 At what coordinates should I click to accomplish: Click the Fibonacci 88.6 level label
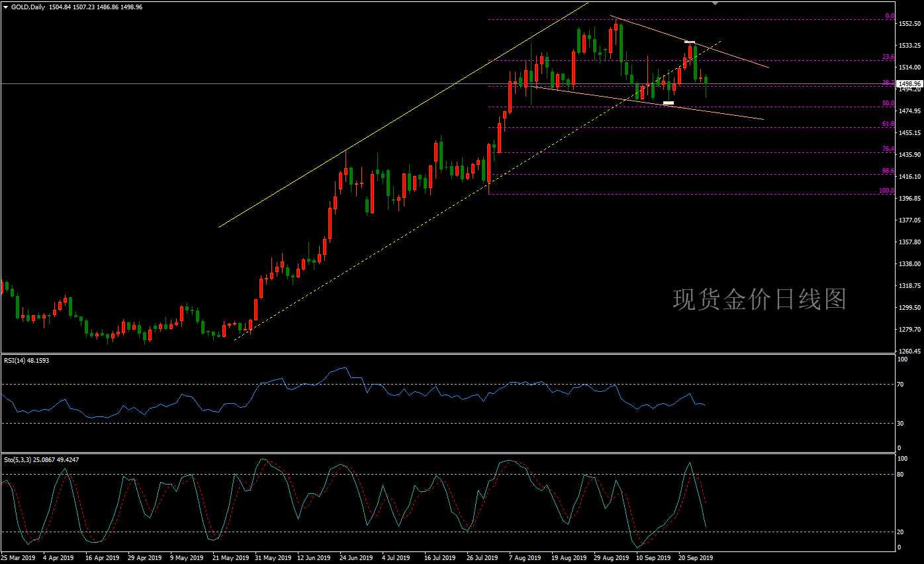[x=888, y=171]
